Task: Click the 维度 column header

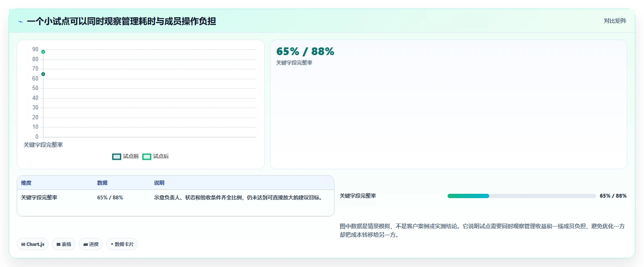Action: [26, 183]
